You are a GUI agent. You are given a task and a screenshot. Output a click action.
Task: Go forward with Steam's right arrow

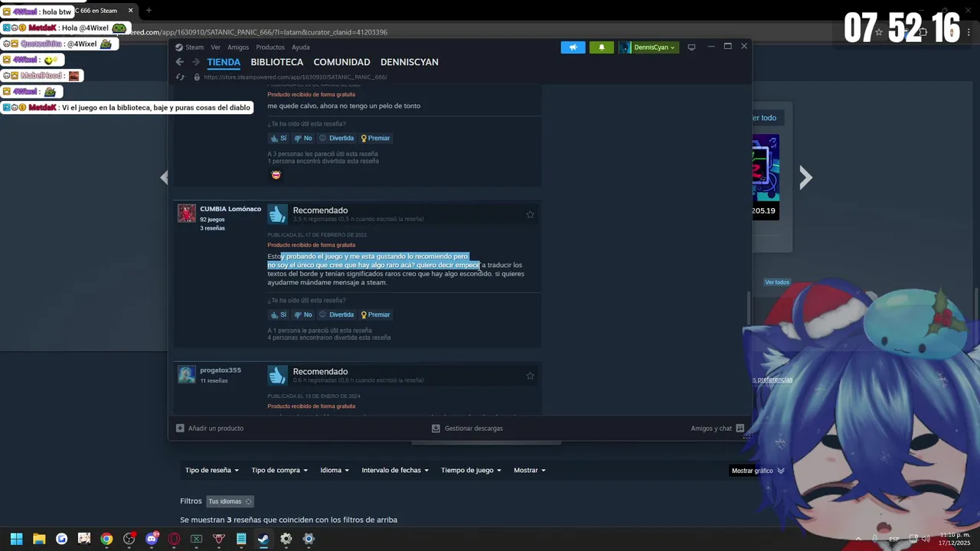coord(196,62)
